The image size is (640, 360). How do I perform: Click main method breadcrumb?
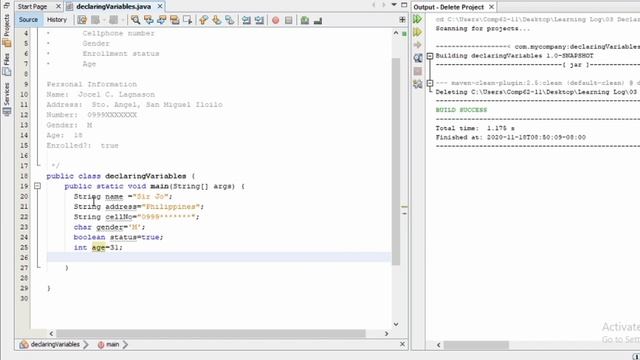coord(108,344)
